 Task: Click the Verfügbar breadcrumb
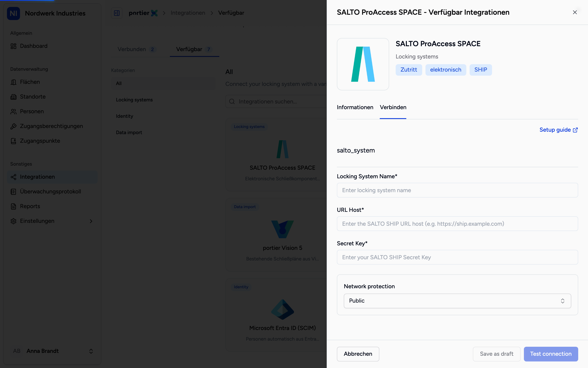[x=231, y=13]
